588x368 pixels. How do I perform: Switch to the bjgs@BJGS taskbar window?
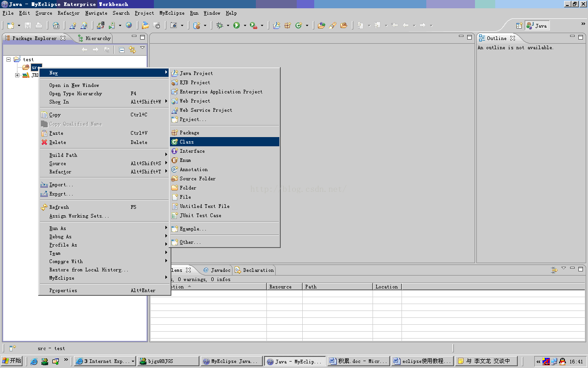169,361
